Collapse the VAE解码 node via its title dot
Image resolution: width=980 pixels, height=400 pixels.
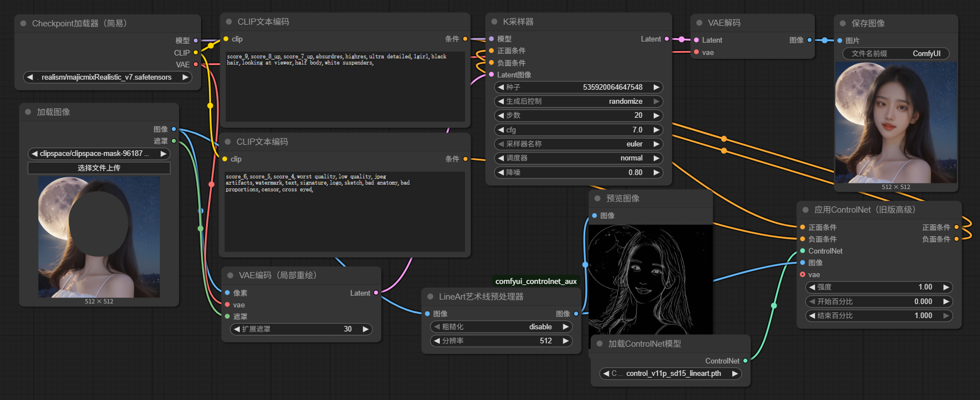tap(699, 23)
